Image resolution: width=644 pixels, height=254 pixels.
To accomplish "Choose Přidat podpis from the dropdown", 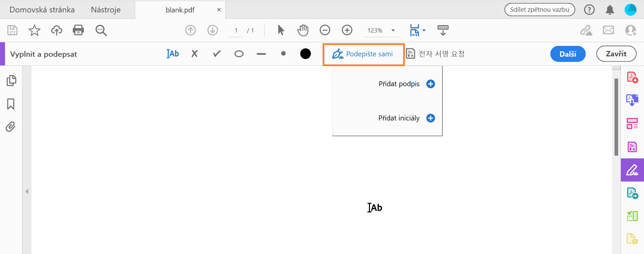I will (407, 84).
